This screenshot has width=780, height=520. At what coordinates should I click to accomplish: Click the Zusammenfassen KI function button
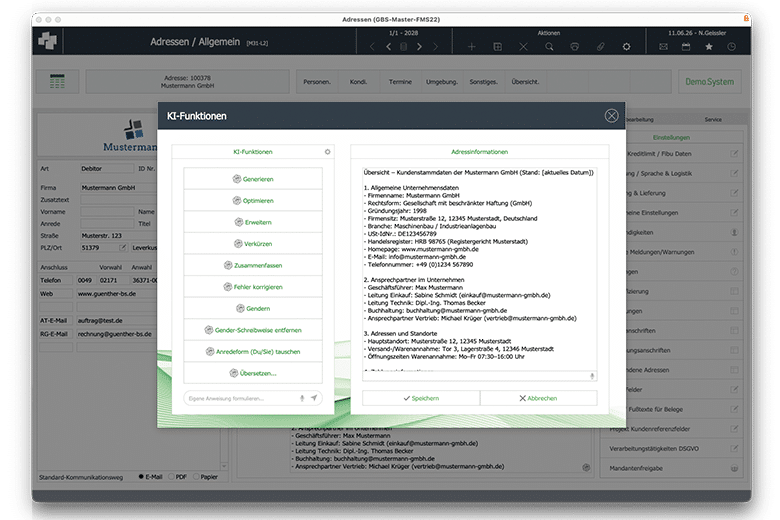[253, 265]
